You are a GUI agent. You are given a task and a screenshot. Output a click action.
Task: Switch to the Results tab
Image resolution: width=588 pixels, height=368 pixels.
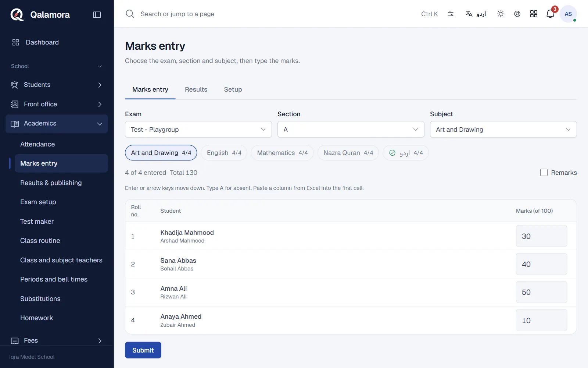coord(196,89)
